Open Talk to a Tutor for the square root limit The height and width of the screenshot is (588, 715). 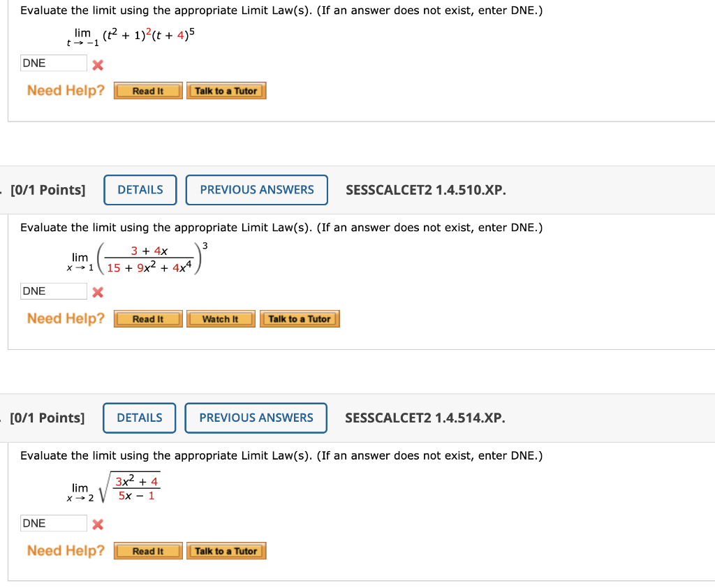click(x=226, y=550)
